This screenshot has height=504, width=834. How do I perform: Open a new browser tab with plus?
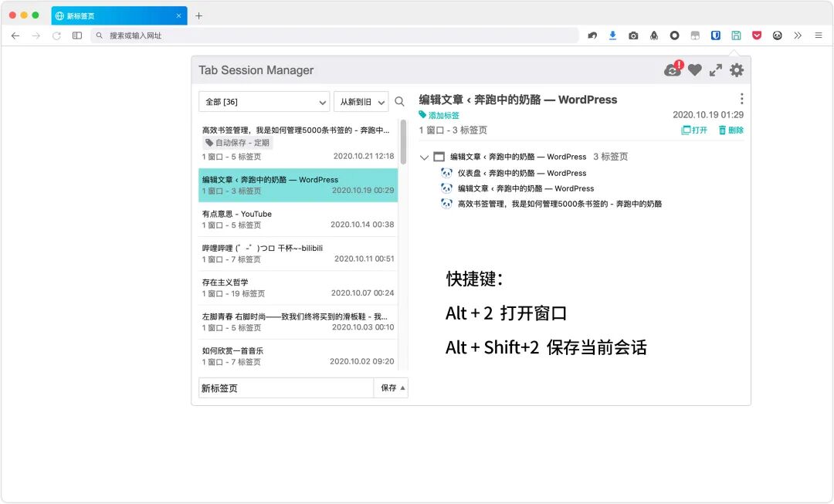(199, 16)
